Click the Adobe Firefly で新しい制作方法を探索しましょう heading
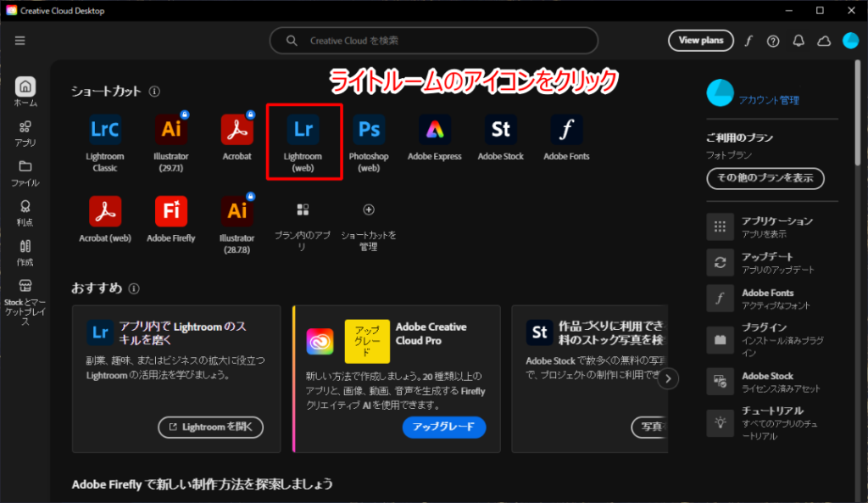Screen dimensions: 868x503 click(x=202, y=484)
